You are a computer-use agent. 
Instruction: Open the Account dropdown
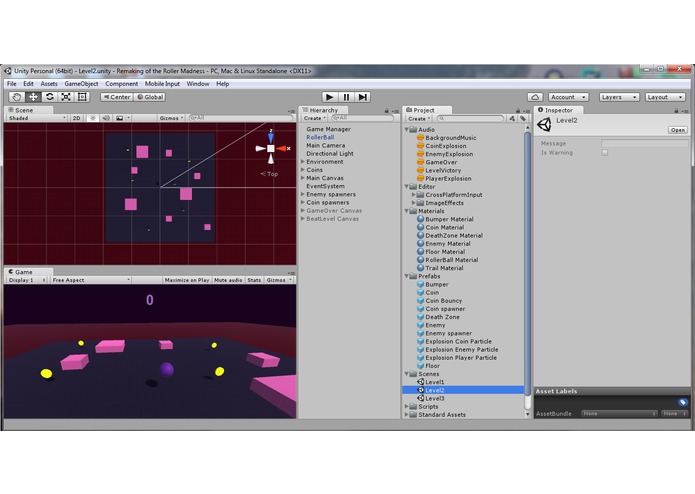568,97
